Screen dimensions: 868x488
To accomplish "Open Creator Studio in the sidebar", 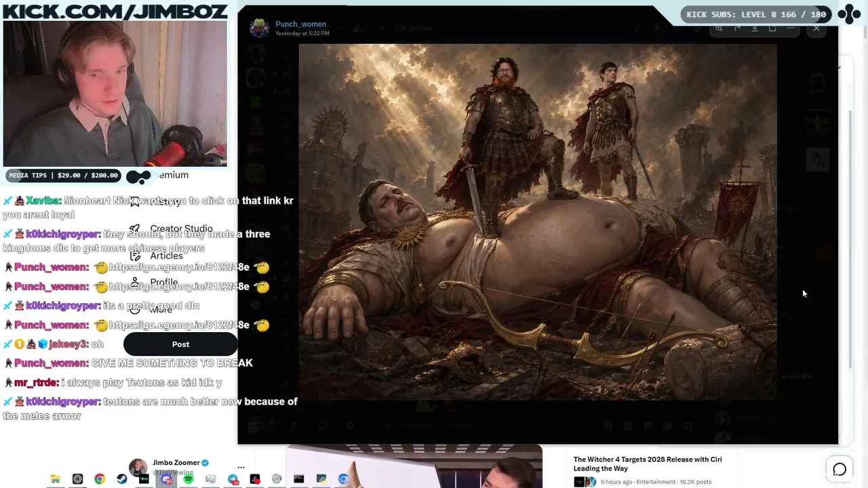I will [x=181, y=229].
